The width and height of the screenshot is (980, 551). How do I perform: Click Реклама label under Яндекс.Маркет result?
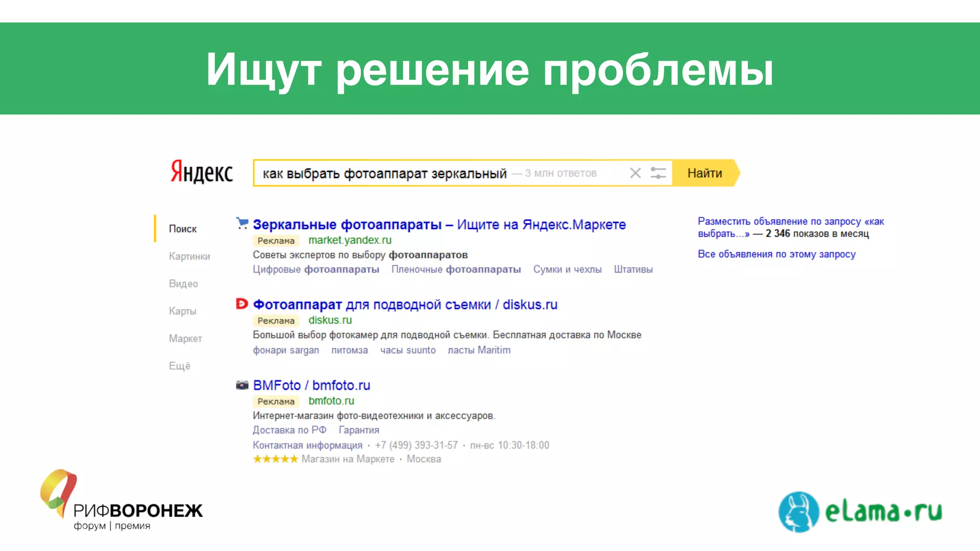[x=276, y=241]
